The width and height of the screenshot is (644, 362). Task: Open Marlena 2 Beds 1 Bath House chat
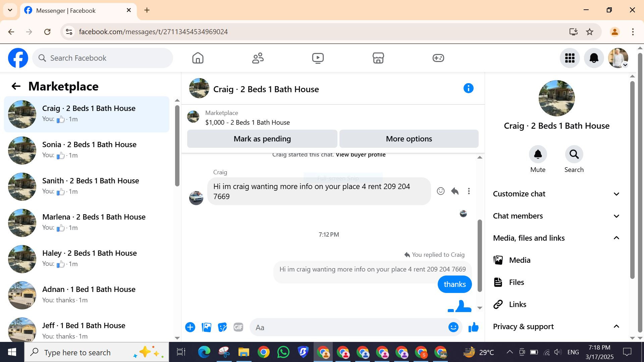[x=87, y=223]
